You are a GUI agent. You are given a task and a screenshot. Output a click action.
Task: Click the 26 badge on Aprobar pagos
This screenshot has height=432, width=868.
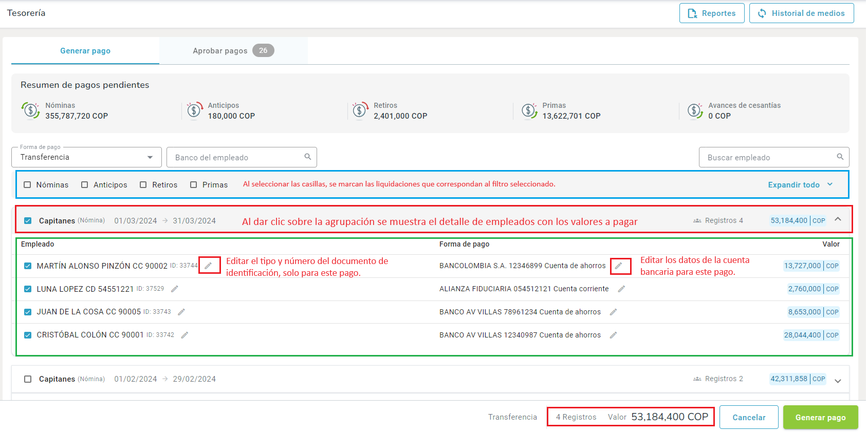click(x=263, y=50)
